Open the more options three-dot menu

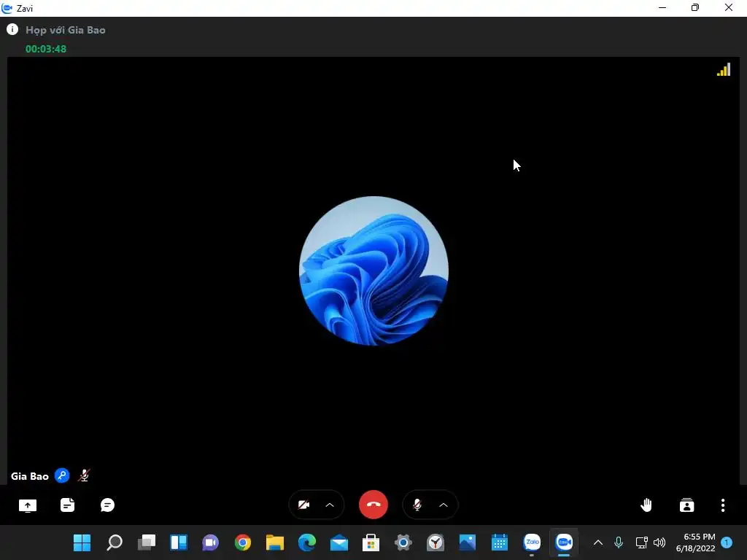(x=723, y=505)
